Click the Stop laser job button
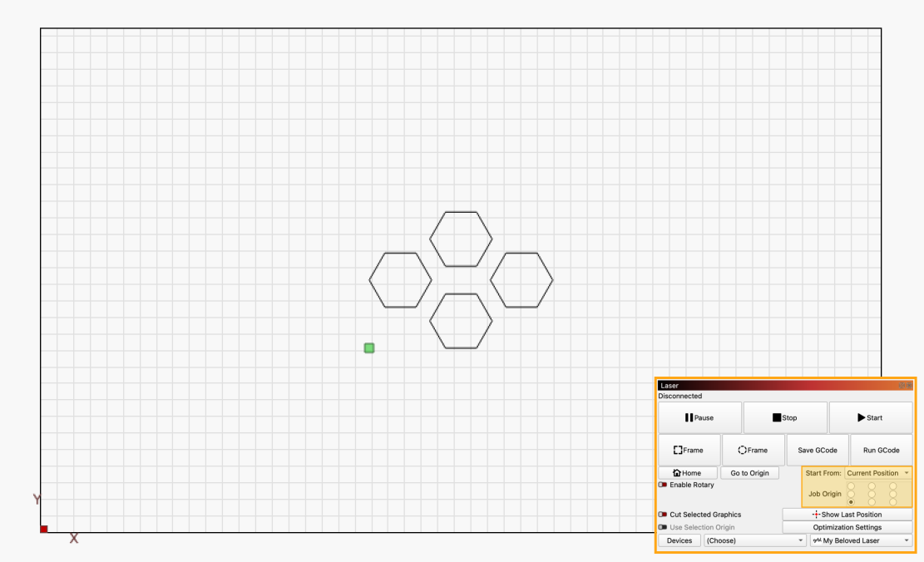This screenshot has height=562, width=924. click(x=784, y=417)
